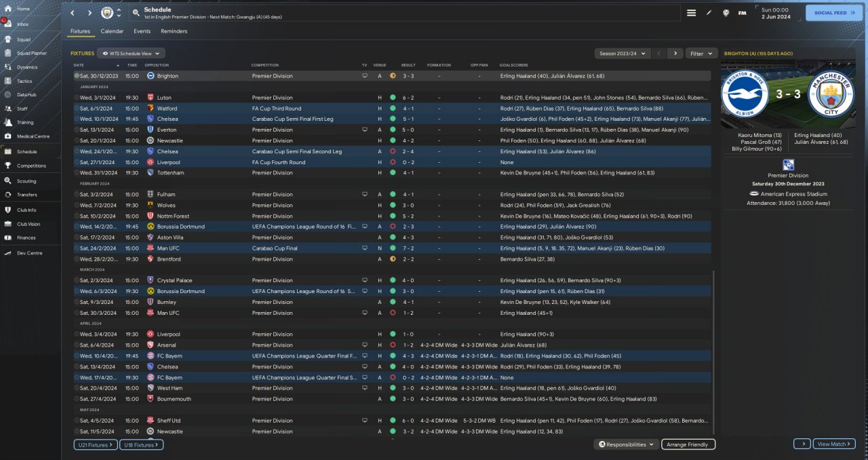The image size is (868, 460).
Task: Click the search magnifier icon
Action: click(136, 13)
